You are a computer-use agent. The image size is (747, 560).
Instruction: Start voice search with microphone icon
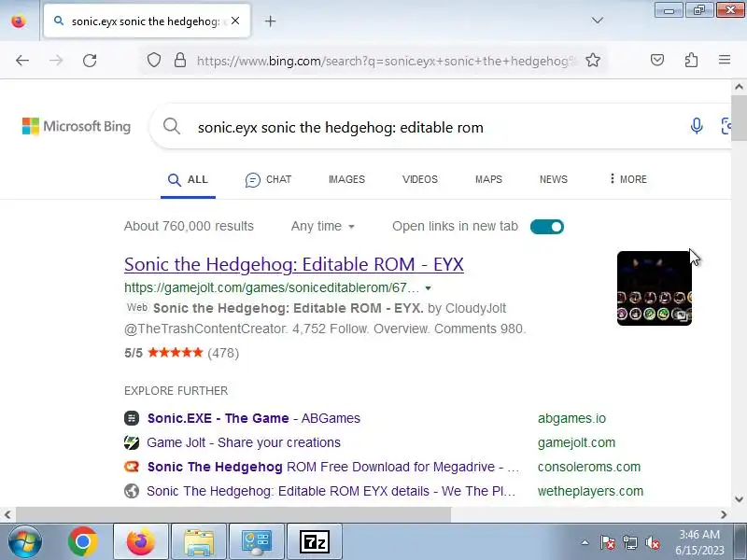[697, 126]
